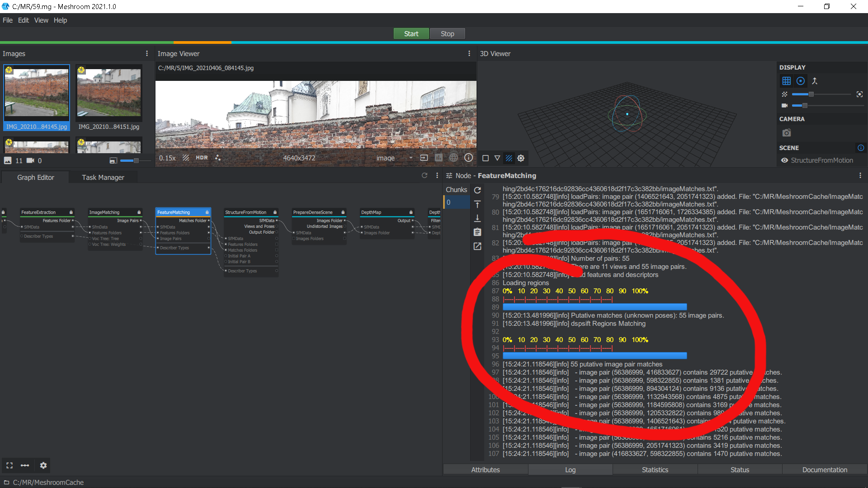Open the View menu
This screenshot has width=868, height=488.
[41, 20]
